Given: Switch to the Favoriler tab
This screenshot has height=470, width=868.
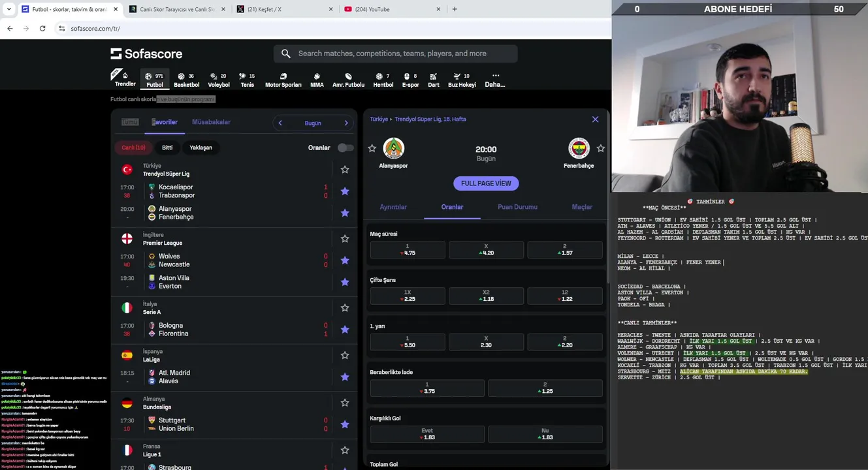Looking at the screenshot, I should click(165, 122).
